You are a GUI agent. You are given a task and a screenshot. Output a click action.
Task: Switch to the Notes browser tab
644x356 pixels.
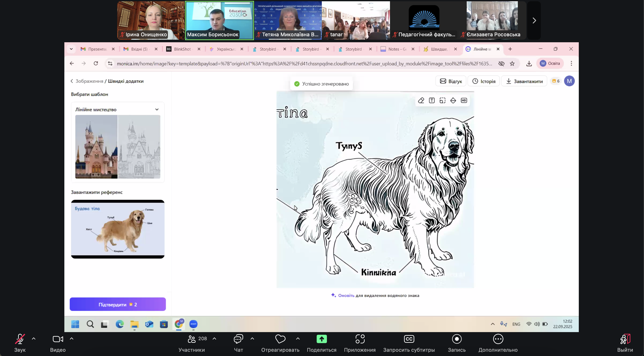[x=397, y=49]
